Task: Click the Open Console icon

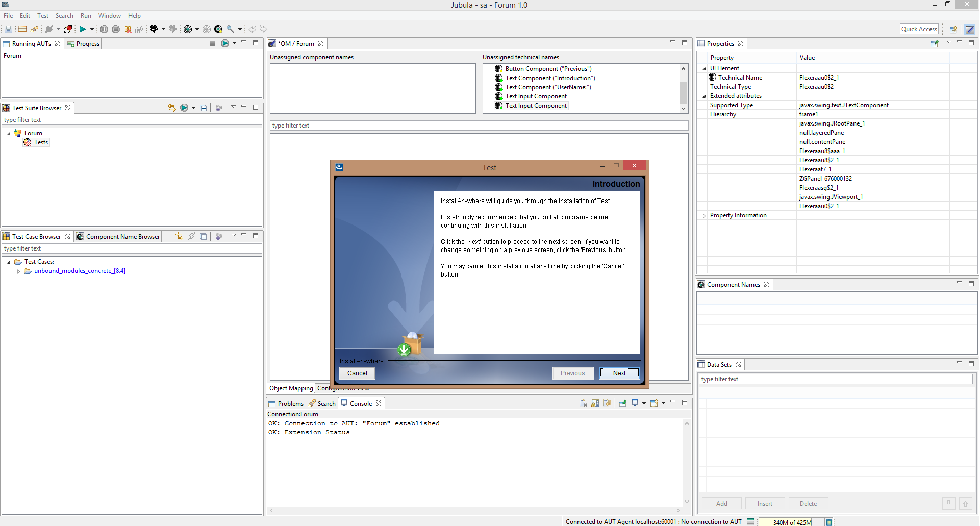Action: click(654, 403)
